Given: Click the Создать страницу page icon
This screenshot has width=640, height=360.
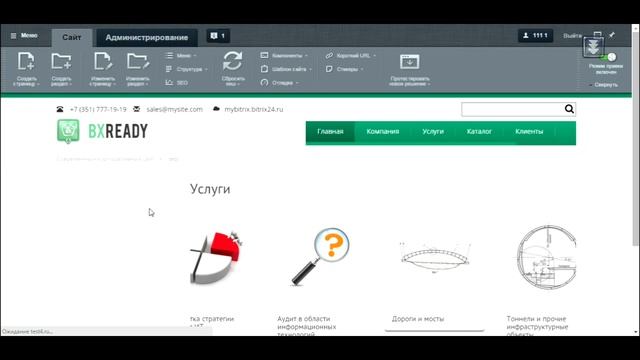Looking at the screenshot, I should pos(26,62).
